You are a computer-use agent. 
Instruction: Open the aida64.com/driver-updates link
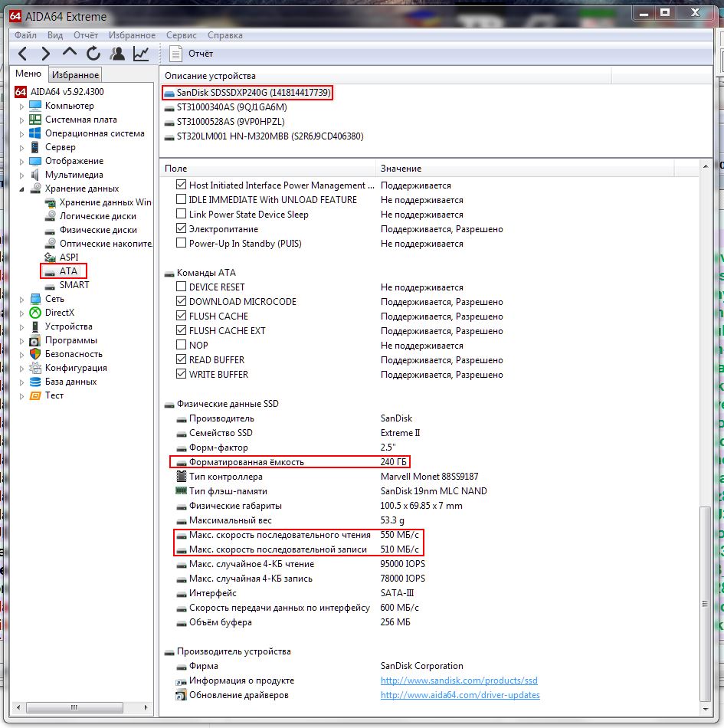point(460,695)
